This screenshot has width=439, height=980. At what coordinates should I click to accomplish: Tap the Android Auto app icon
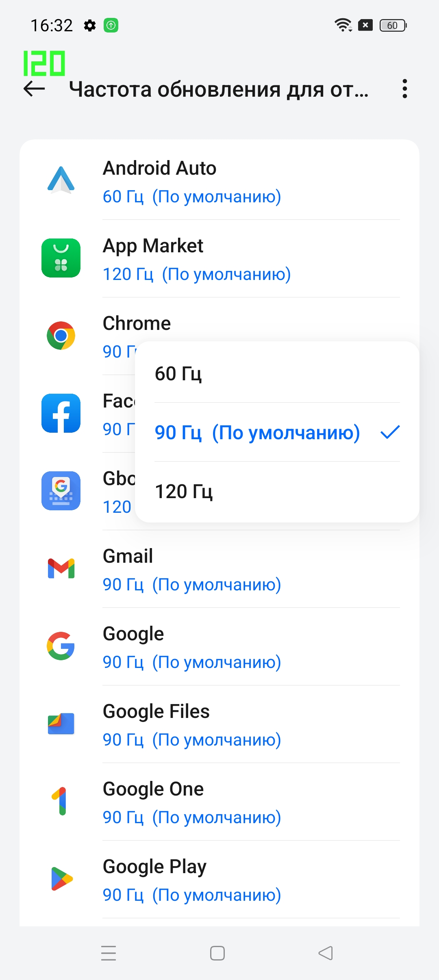61,180
